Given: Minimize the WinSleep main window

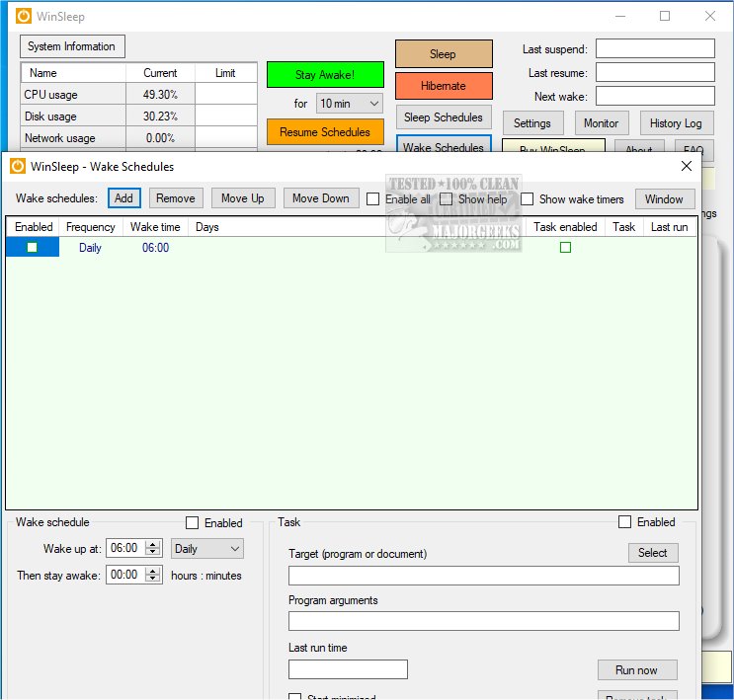Looking at the screenshot, I should coord(620,17).
